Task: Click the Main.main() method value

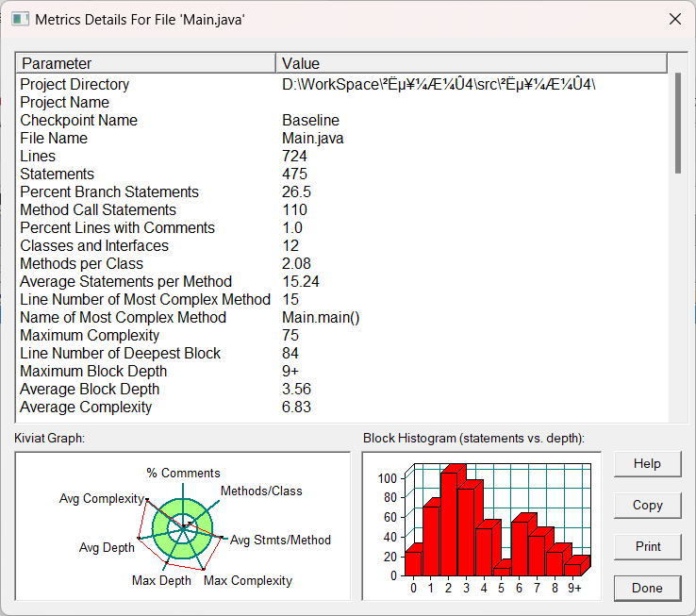Action: 321,318
